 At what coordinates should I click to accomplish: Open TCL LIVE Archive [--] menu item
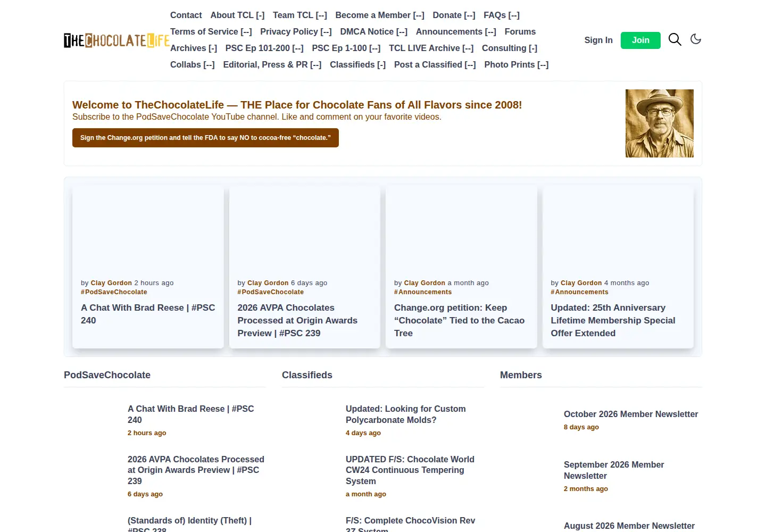431,48
